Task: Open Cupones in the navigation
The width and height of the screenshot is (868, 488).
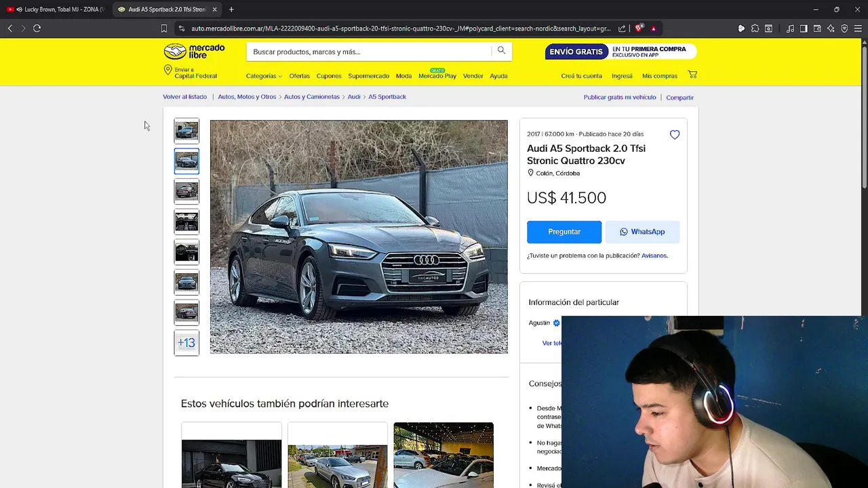Action: 329,76
